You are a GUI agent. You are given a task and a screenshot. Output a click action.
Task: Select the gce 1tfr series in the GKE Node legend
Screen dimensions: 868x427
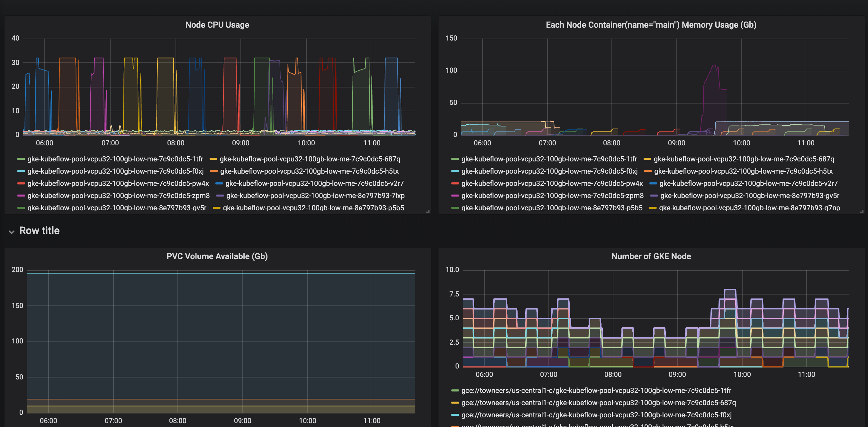click(596, 391)
